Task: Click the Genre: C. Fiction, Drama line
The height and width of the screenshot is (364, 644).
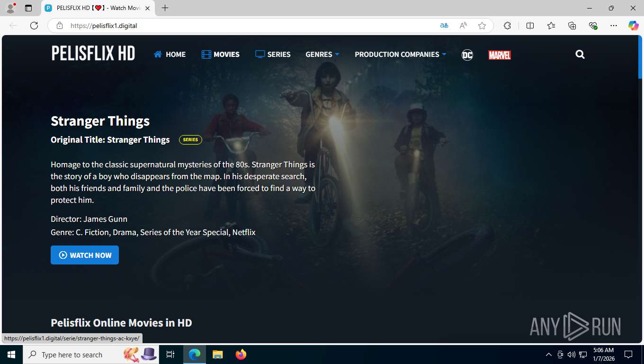Action: [x=153, y=232]
